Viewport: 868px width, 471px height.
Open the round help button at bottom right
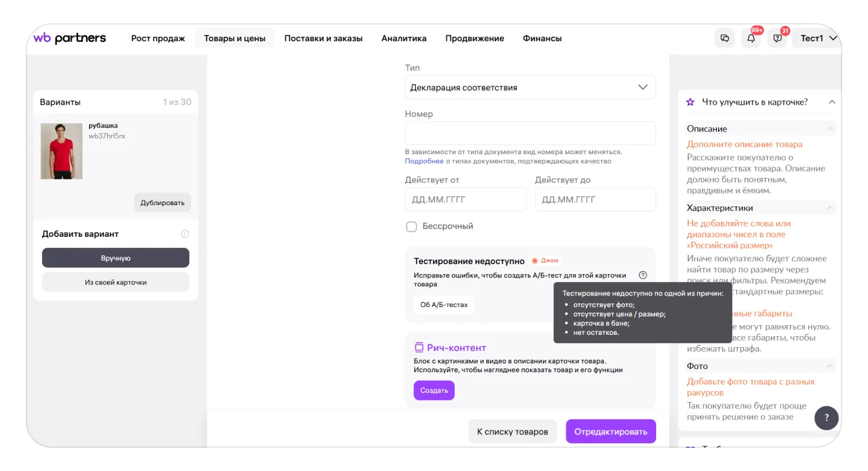[827, 417]
